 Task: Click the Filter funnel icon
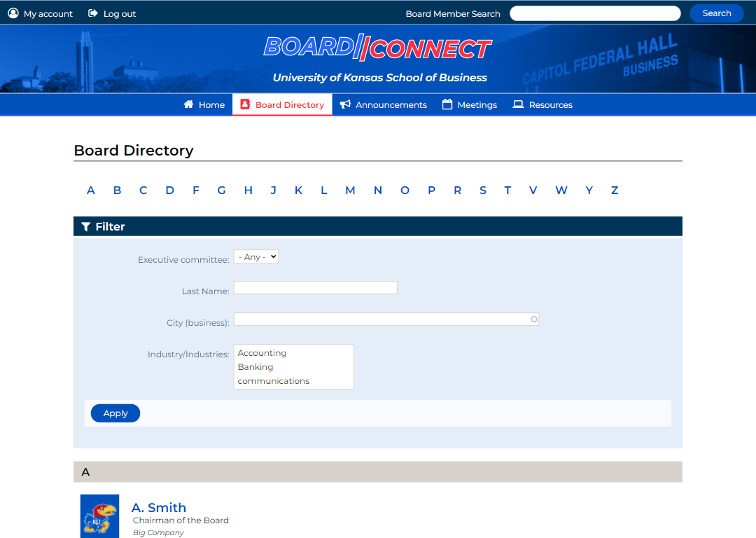click(86, 226)
